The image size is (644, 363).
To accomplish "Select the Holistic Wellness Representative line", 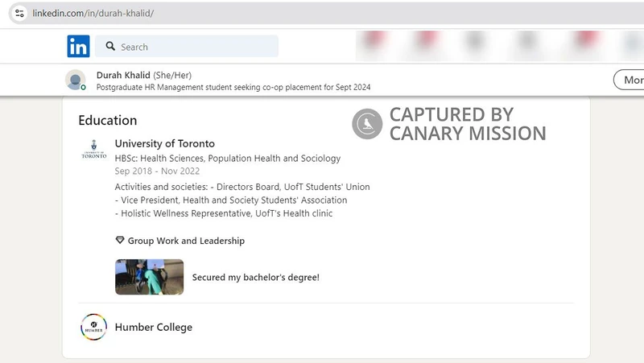I will point(224,213).
